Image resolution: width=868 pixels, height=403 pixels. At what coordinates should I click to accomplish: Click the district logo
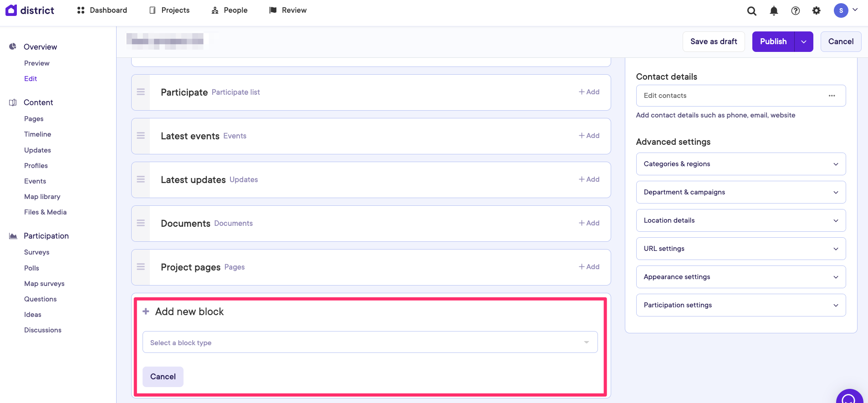30,10
